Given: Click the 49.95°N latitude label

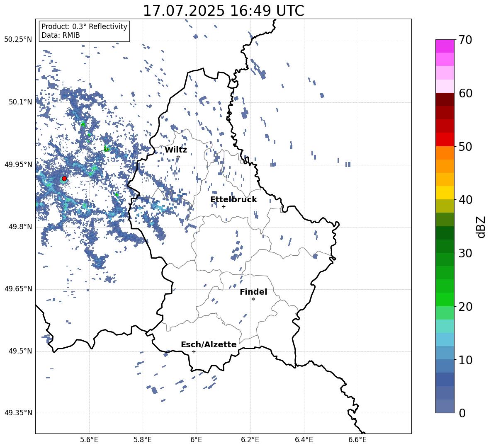Looking at the screenshot, I should tap(18, 165).
